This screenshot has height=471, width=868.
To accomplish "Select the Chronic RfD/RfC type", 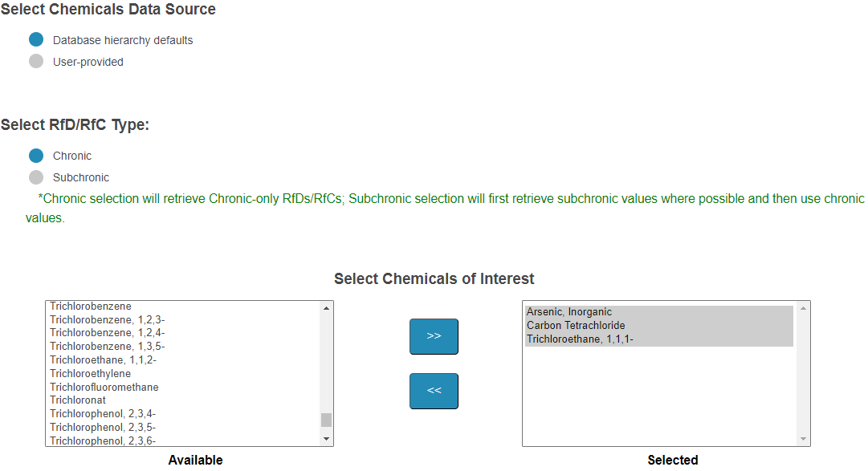I will coord(36,156).
